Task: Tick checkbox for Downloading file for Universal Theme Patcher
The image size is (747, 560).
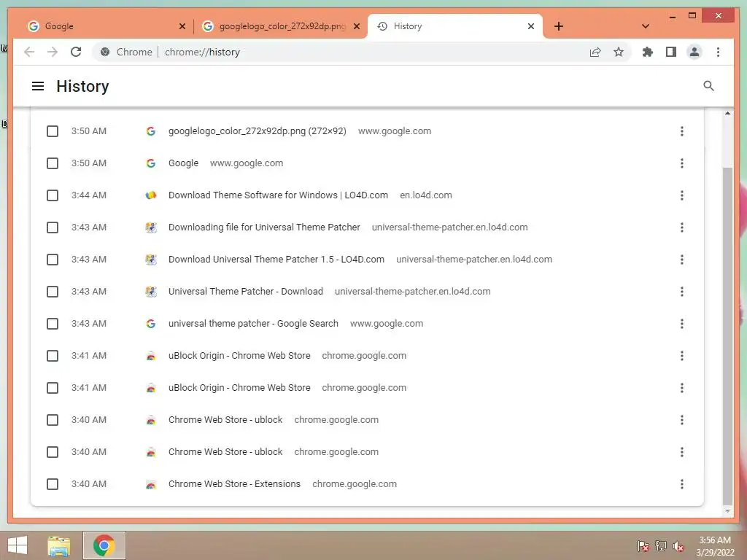Action: pyautogui.click(x=53, y=227)
